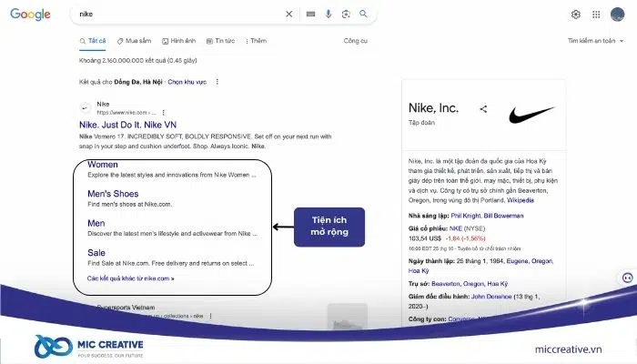The height and width of the screenshot is (364, 637).
Task: Click the Nike, Inc. panel title
Action: (x=433, y=108)
